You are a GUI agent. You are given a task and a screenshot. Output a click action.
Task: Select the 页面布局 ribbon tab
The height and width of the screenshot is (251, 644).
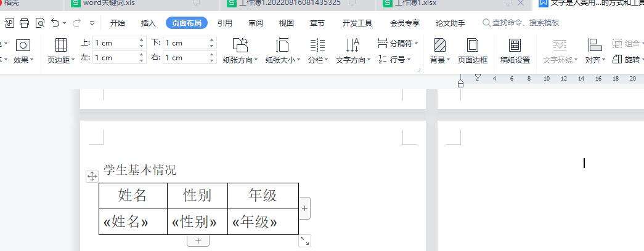(187, 23)
